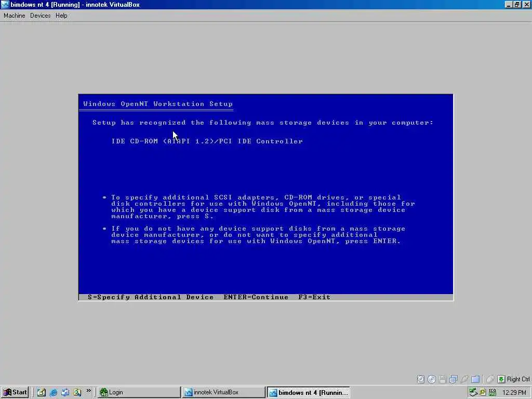Viewport: 532px width, 399px height.
Task: Click ENTER=Continue in setup status bar
Action: [256, 297]
